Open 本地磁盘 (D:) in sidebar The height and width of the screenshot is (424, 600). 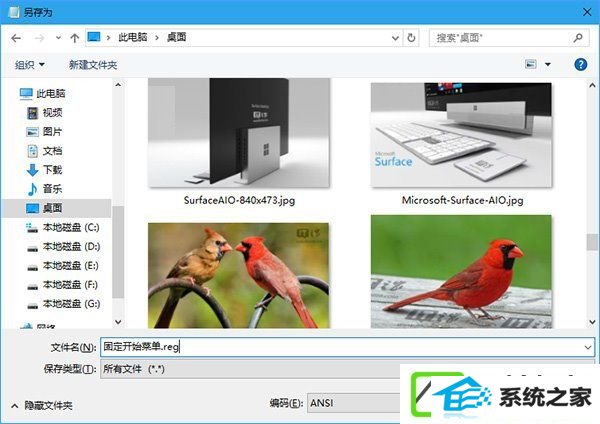tap(71, 246)
